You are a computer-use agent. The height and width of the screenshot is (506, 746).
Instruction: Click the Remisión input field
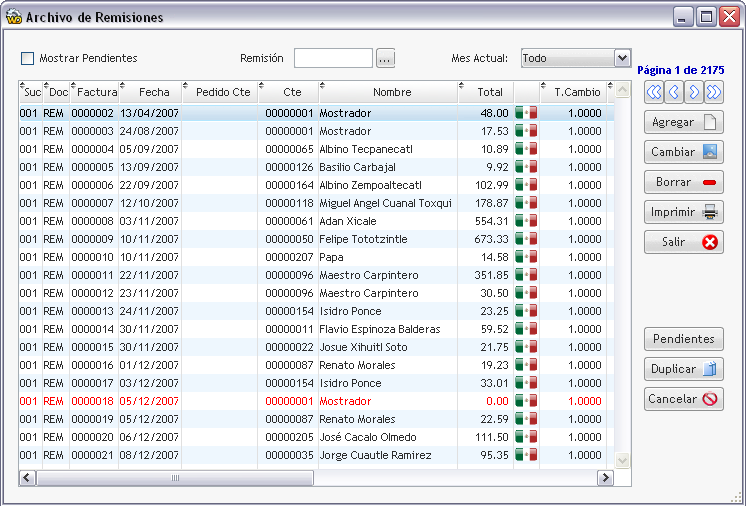(x=334, y=58)
